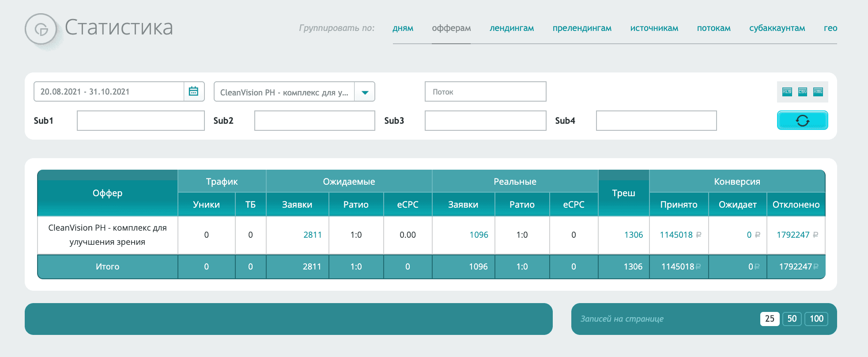This screenshot has height=357, width=868.
Task: Click the Итого totals row label
Action: coord(107,266)
